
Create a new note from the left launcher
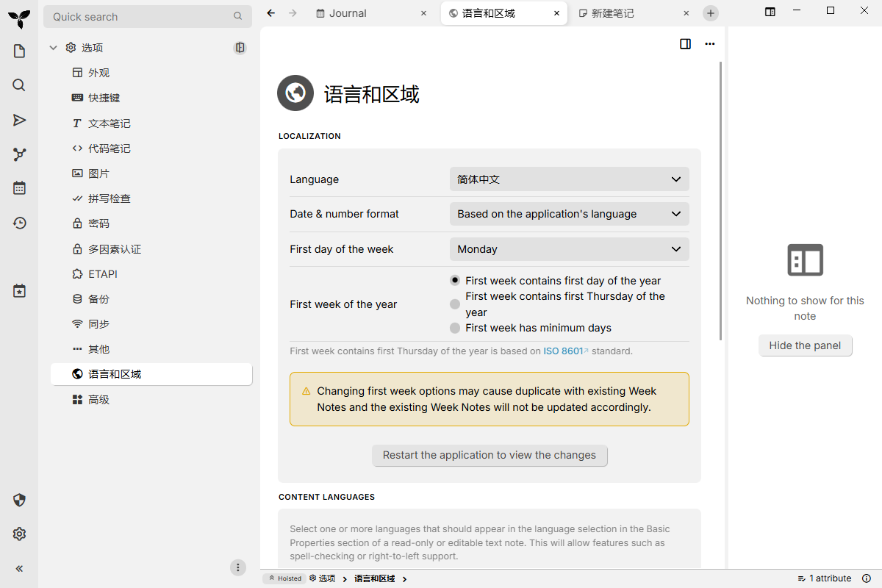tap(18, 50)
